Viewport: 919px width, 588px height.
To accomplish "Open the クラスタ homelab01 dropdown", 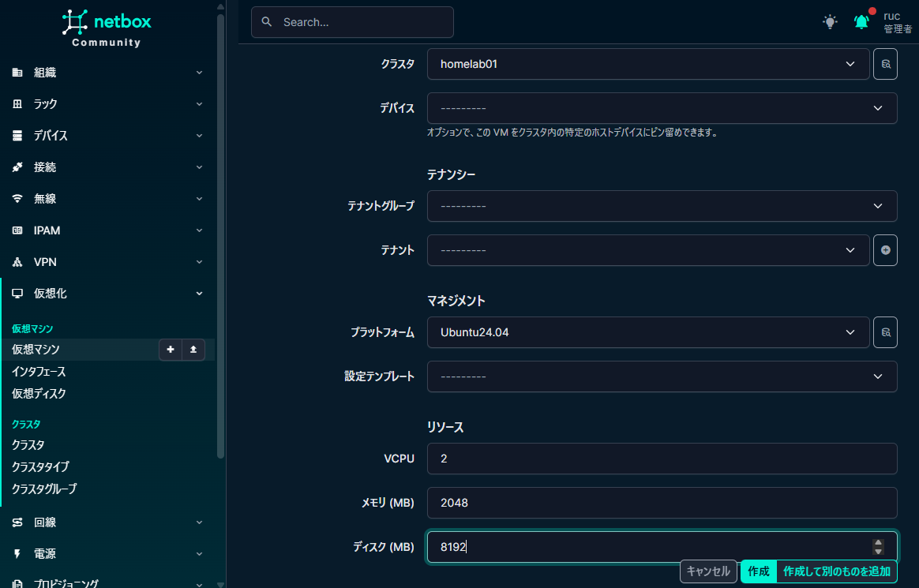I will tap(648, 64).
